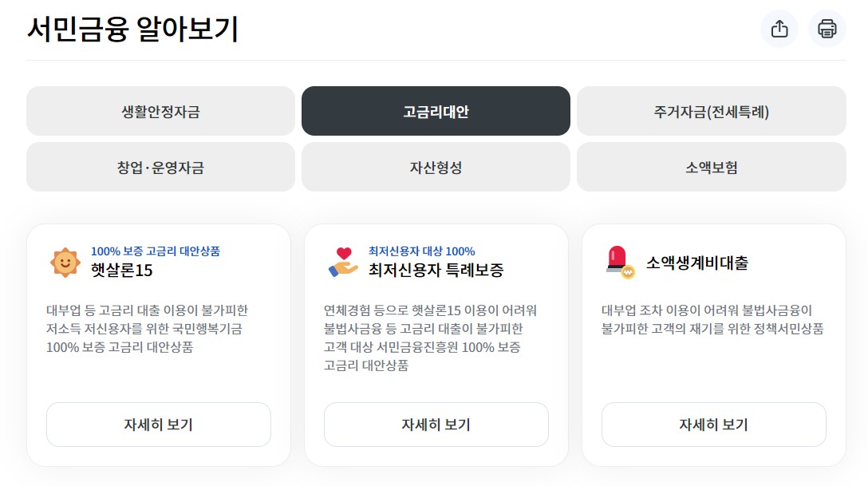Click 자세히 보기 under 소액생계비대출
The width and height of the screenshot is (868, 486).
coord(713,425)
